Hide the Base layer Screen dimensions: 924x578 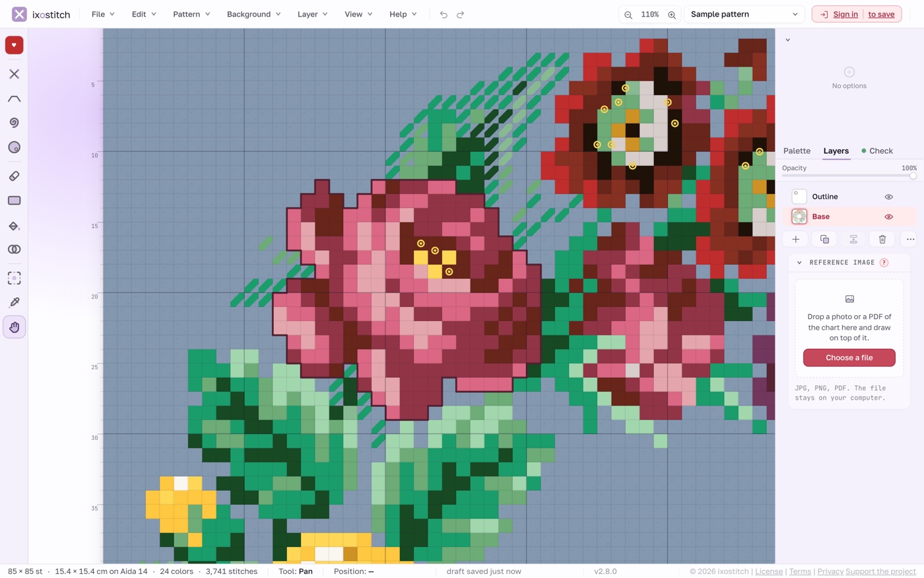click(x=889, y=217)
